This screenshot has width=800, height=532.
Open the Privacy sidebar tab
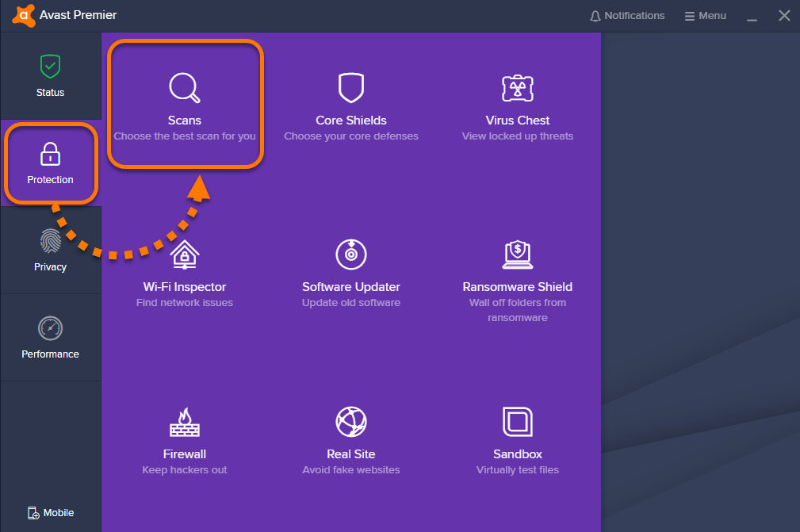tap(51, 251)
